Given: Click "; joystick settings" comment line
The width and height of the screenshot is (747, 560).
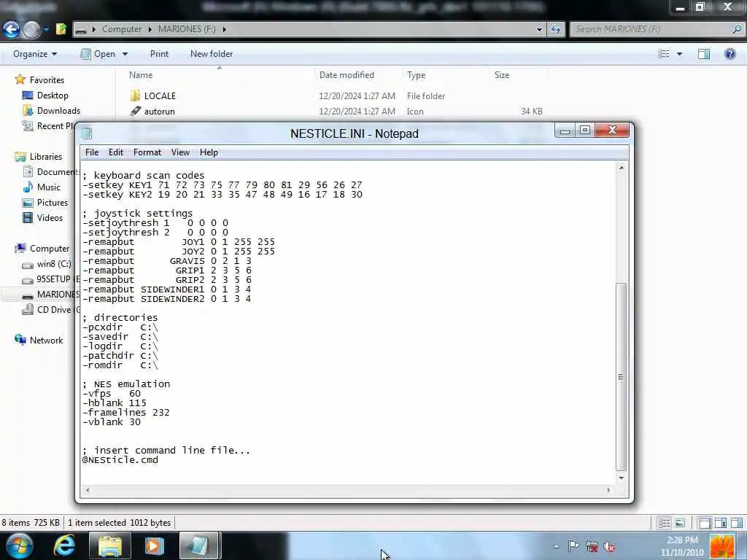Looking at the screenshot, I should [x=138, y=214].
